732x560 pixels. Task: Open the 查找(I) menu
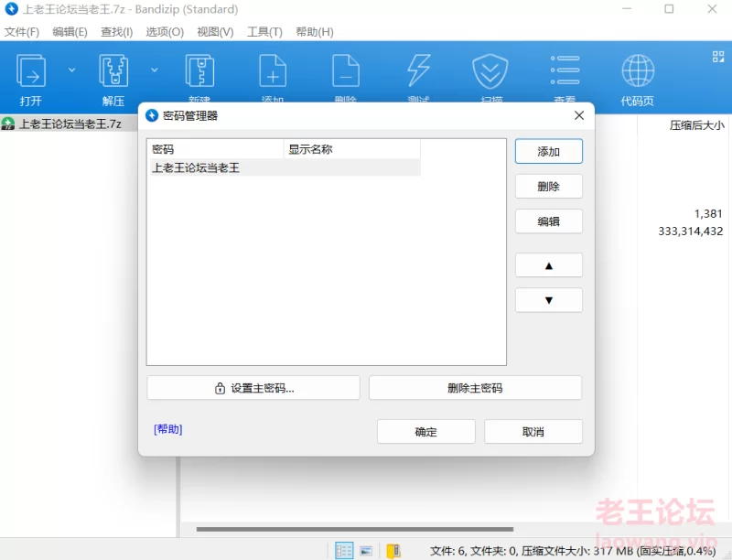tap(117, 32)
